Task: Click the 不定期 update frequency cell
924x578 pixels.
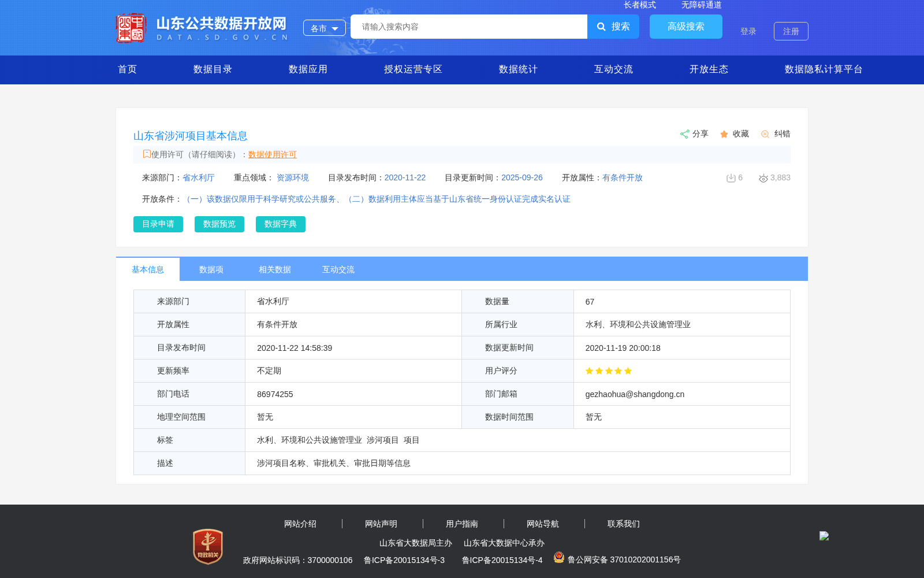Action: pyautogui.click(x=353, y=371)
